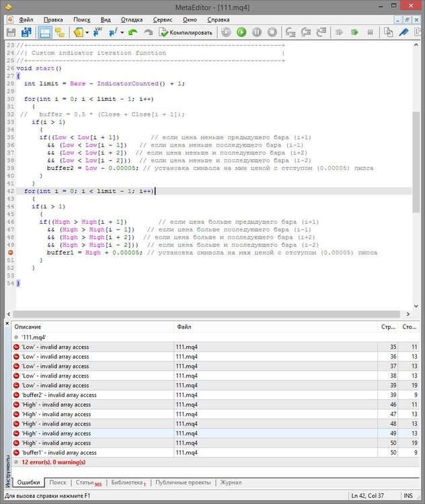
Task: Select 'buffer2' - invalid array access error
Action: tap(216, 395)
